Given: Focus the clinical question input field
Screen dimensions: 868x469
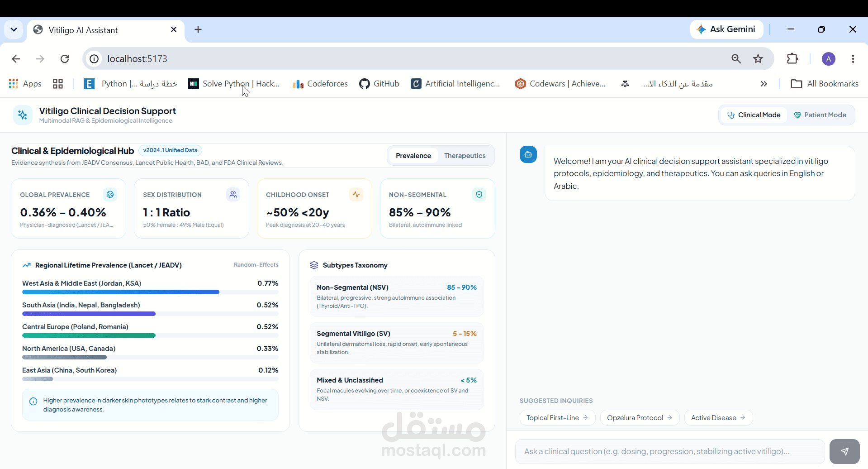Looking at the screenshot, I should click(670, 451).
